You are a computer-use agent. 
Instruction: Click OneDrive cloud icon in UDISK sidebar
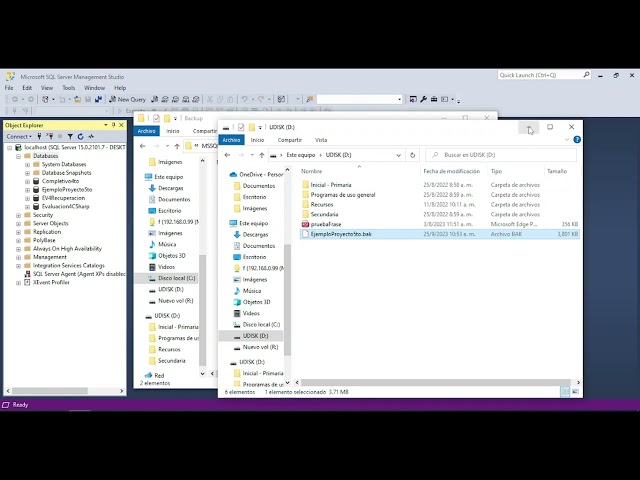pos(233,175)
